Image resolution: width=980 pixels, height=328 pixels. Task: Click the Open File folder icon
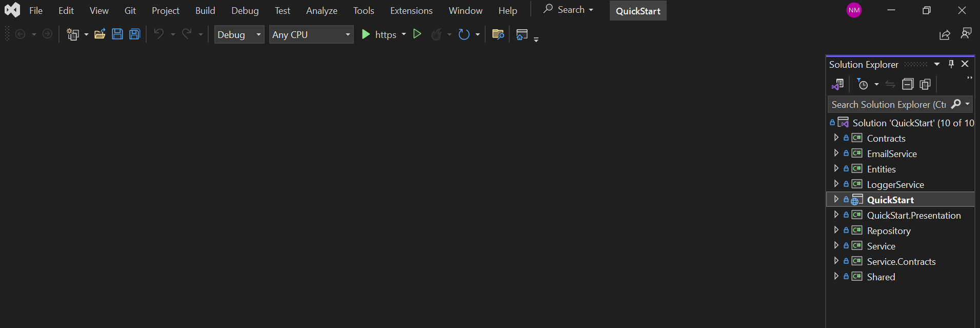(99, 34)
